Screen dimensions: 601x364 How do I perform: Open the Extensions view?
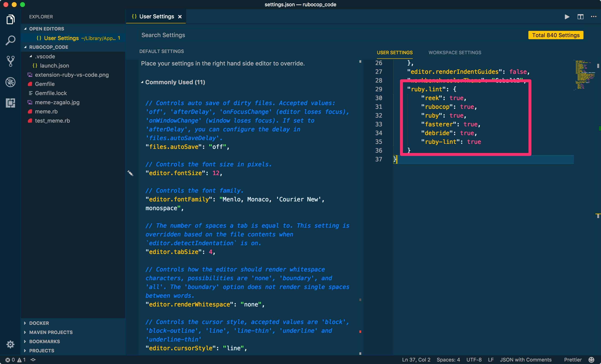click(x=10, y=103)
